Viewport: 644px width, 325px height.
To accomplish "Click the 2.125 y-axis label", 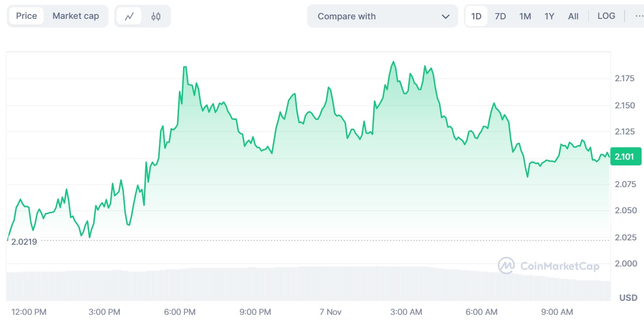I will pos(625,132).
